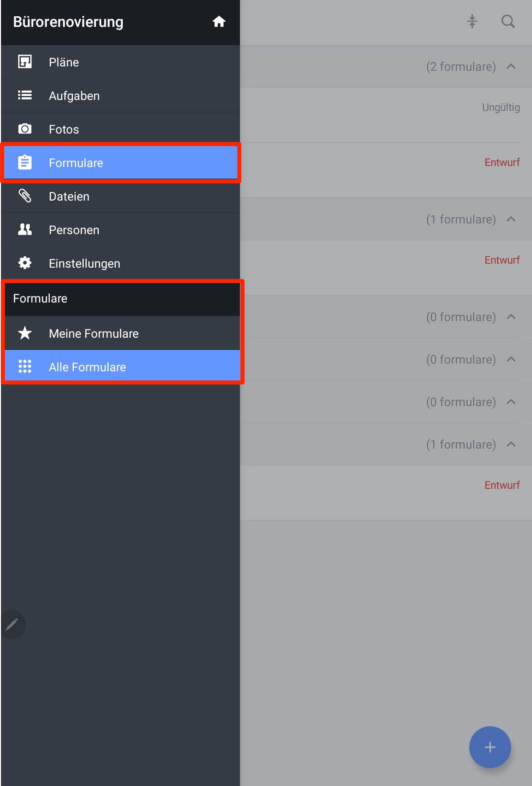This screenshot has height=786, width=532.
Task: Click the search magnifier icon
Action: [508, 22]
